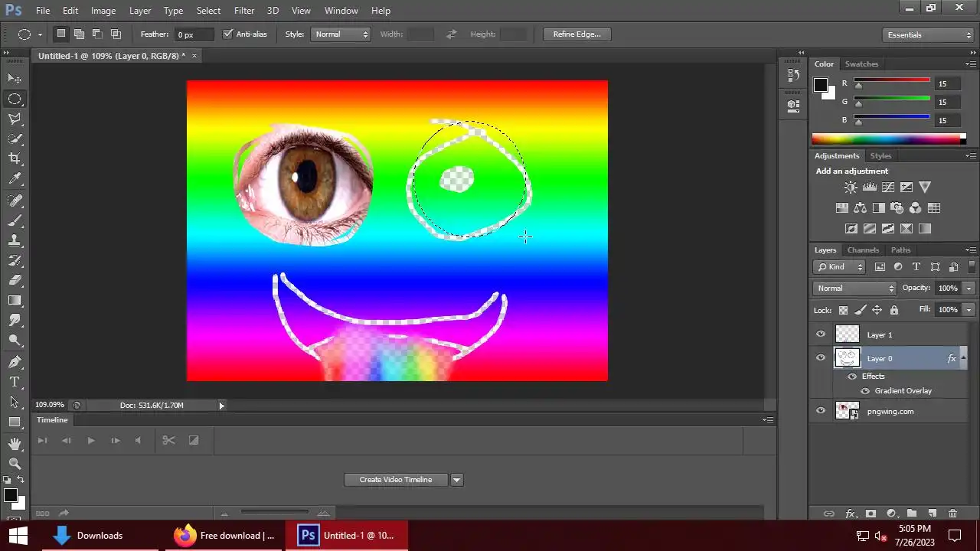Hide Layer 0 visibility eye
This screenshot has height=551, width=980.
(x=821, y=358)
